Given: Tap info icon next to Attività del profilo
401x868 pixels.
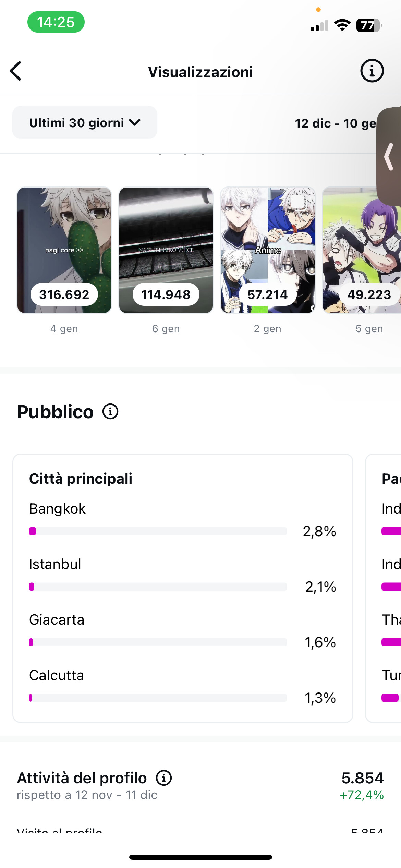Looking at the screenshot, I should click(x=164, y=778).
